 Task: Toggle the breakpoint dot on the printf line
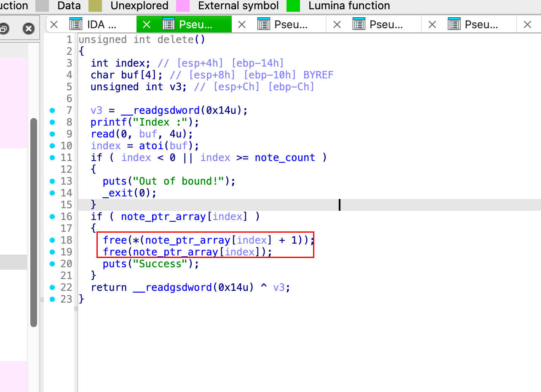tap(52, 122)
